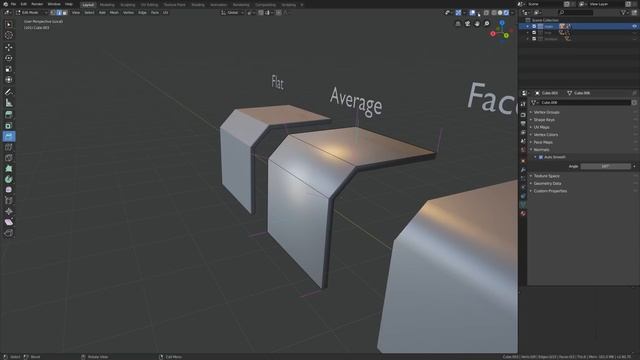640x360 pixels.
Task: Select the Transform tool
Action: pyautogui.click(x=9, y=80)
